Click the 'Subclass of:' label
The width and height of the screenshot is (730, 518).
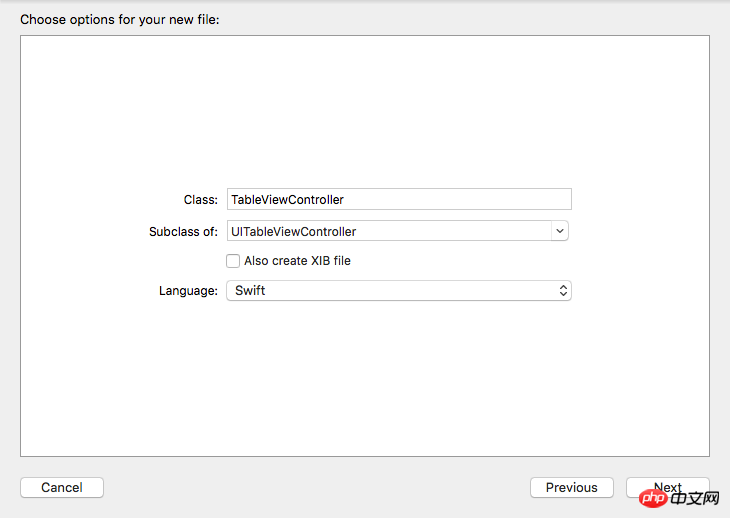pos(183,231)
